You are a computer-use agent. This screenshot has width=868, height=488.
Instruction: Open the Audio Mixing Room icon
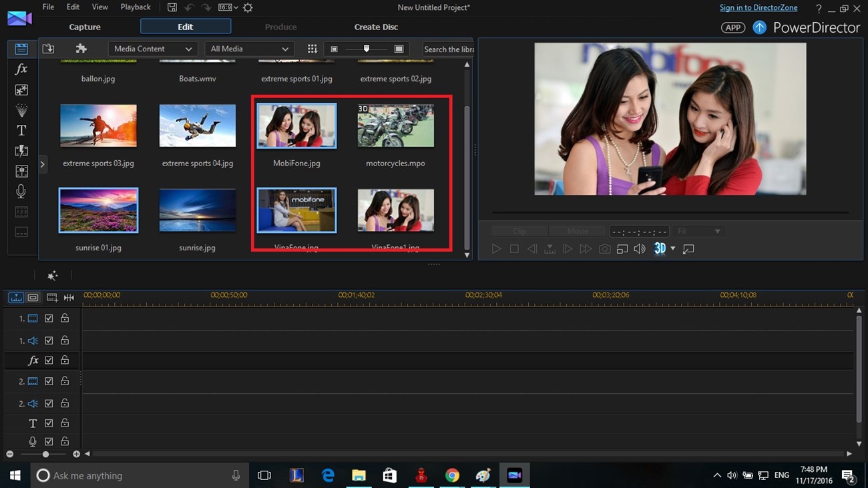tap(21, 172)
